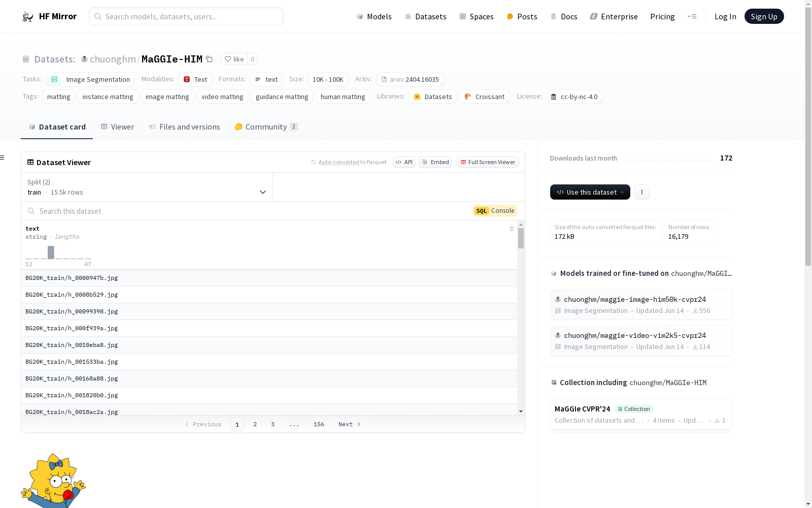The image size is (812, 508).
Task: Click Next to advance the dataset page
Action: point(349,424)
